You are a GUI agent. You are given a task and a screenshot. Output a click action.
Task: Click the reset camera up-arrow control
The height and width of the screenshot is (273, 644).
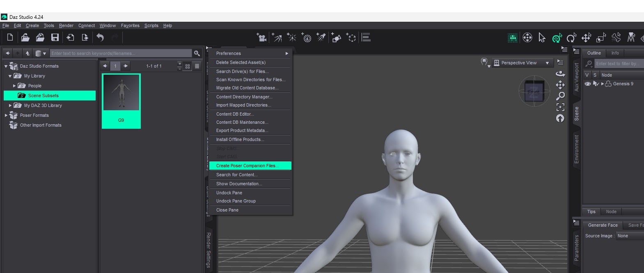(x=560, y=118)
